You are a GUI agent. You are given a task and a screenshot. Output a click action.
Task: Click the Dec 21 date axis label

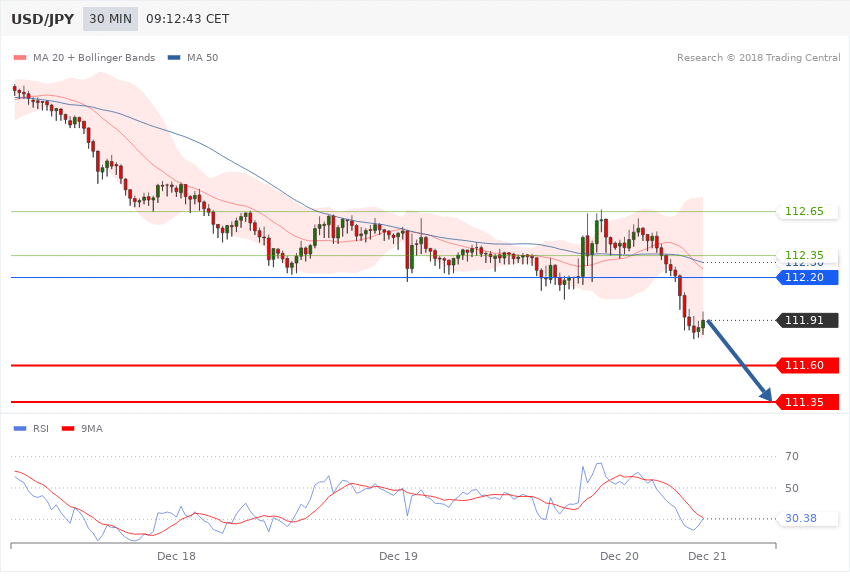pos(707,556)
